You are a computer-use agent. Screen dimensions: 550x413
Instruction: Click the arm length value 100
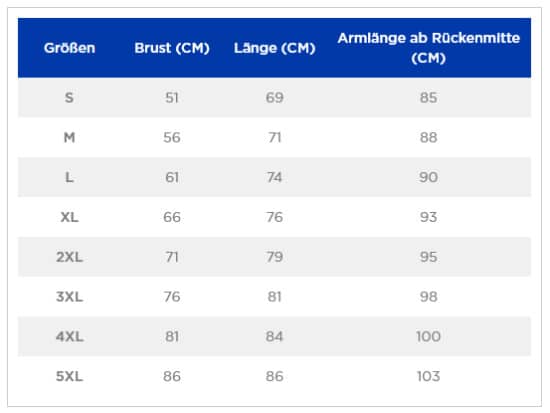pos(429,337)
